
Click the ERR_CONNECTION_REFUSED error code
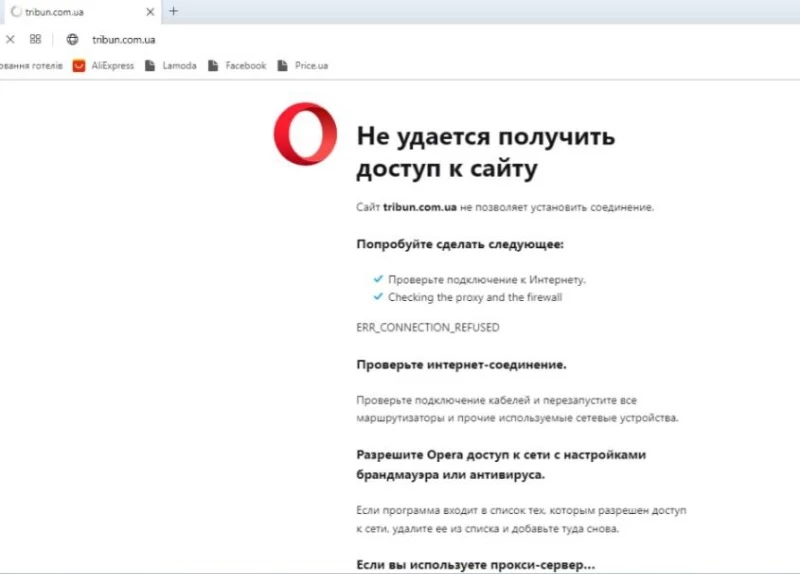coord(428,328)
